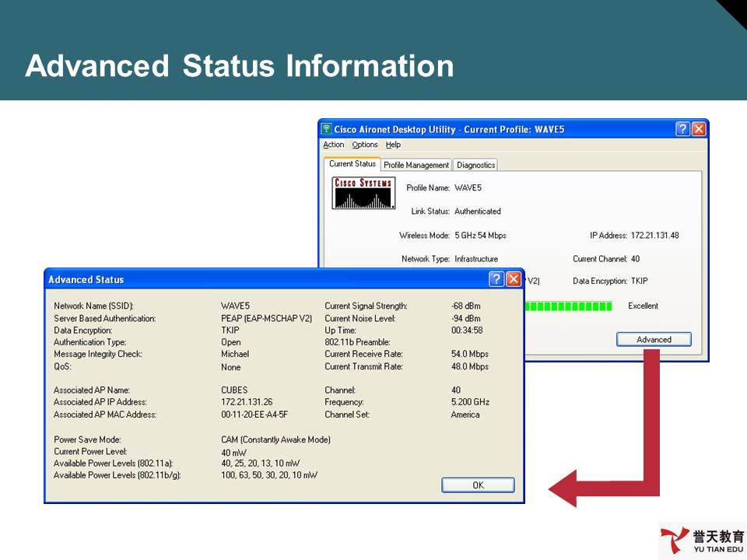
Task: Click the Current Power Level value 40 mW
Action: coord(234,453)
